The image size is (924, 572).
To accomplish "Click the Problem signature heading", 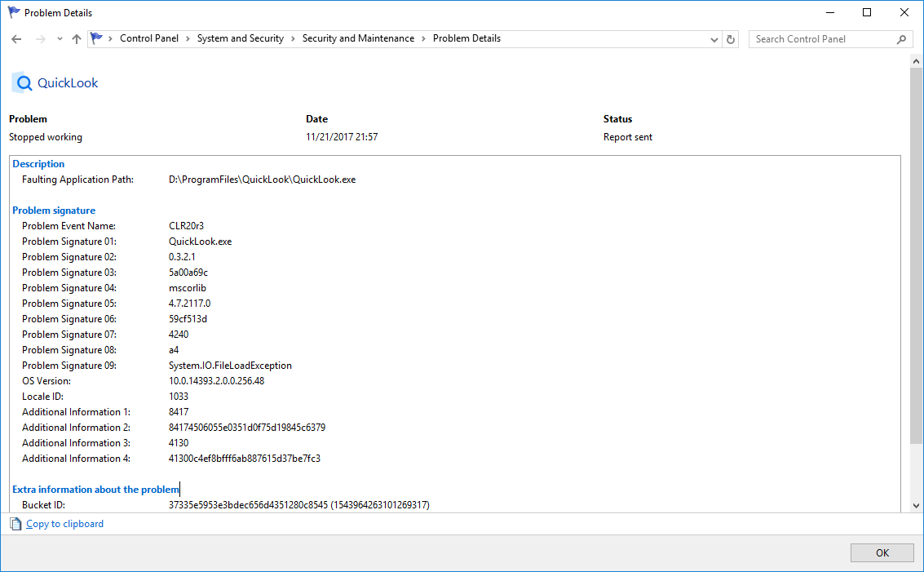I will (54, 211).
